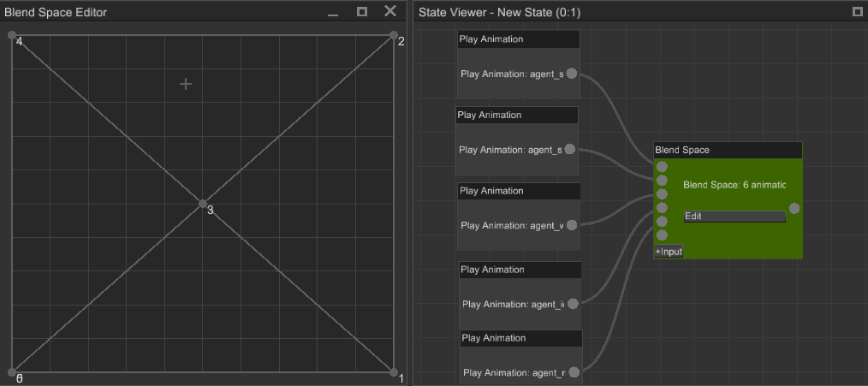Click the bottom input port on Blend Space node
The width and height of the screenshot is (868, 386).
(662, 235)
